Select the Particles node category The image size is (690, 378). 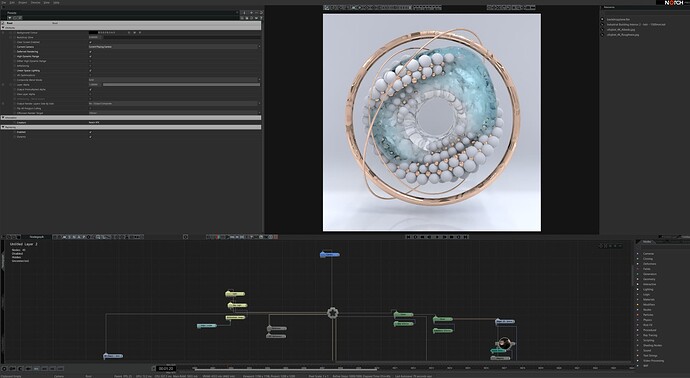(x=648, y=315)
